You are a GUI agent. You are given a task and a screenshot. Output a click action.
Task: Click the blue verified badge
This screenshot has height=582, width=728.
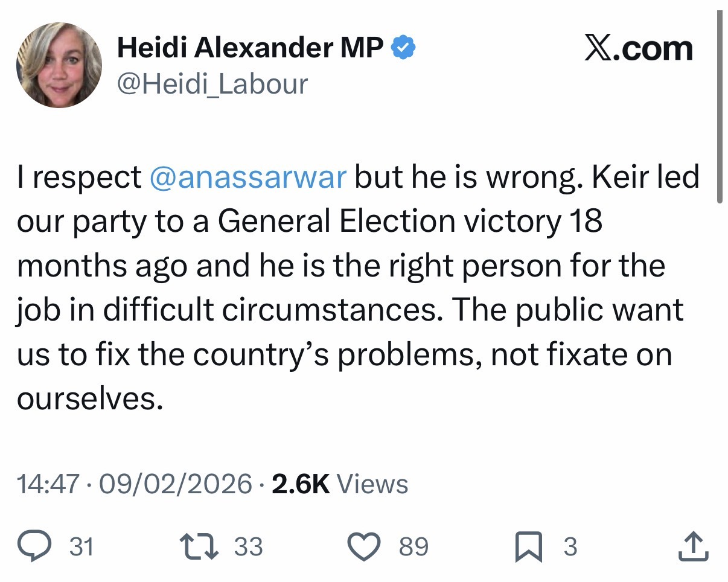point(403,47)
